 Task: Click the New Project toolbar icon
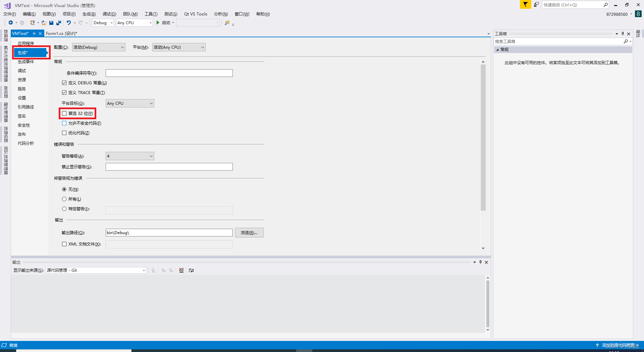32,23
